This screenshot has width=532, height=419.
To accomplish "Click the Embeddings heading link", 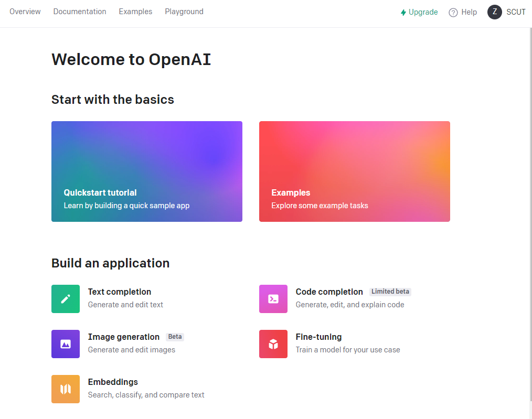I will pyautogui.click(x=113, y=382).
